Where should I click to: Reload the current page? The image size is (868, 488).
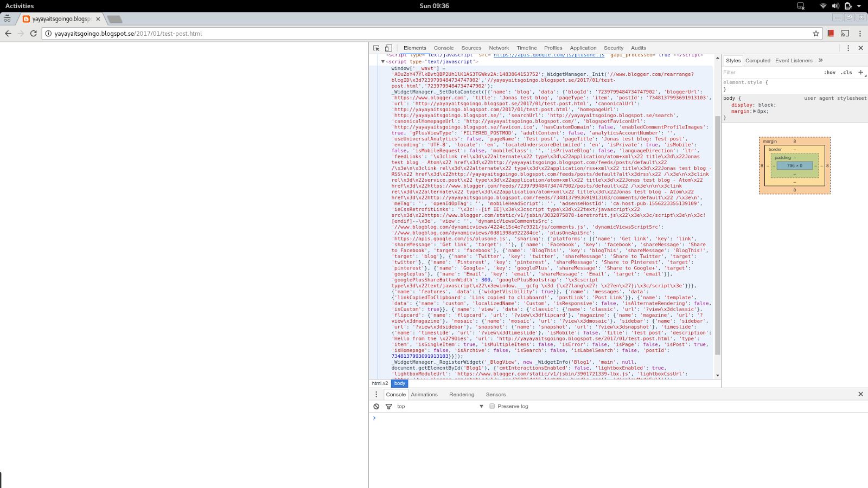coord(33,34)
